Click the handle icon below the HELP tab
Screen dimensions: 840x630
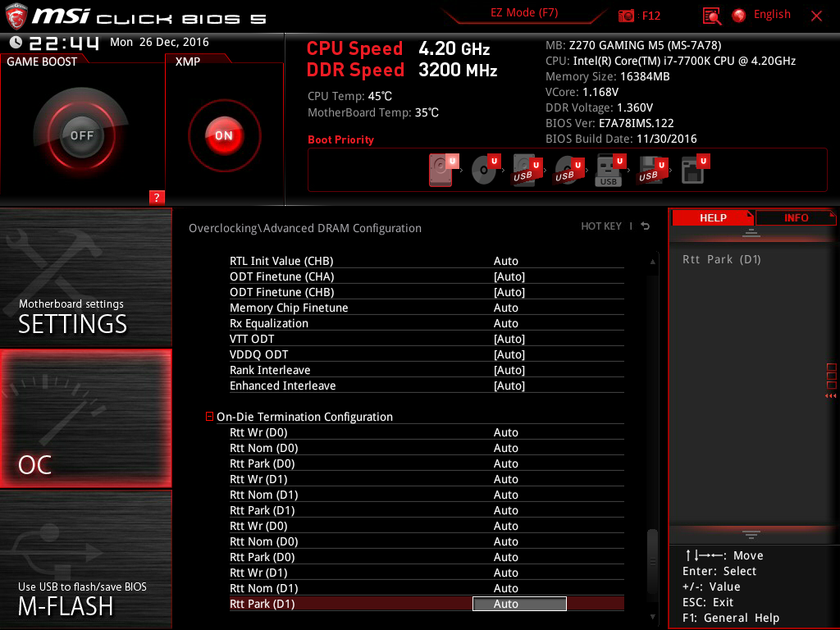click(751, 233)
